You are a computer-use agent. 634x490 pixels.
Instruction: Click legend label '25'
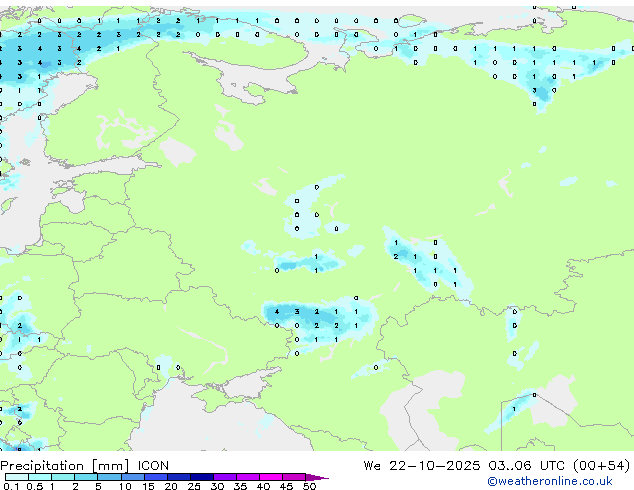tap(194, 486)
